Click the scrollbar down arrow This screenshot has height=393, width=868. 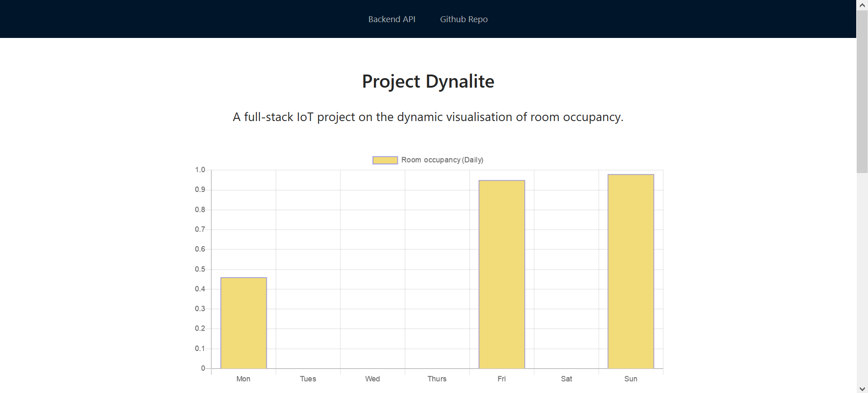[x=862, y=388]
